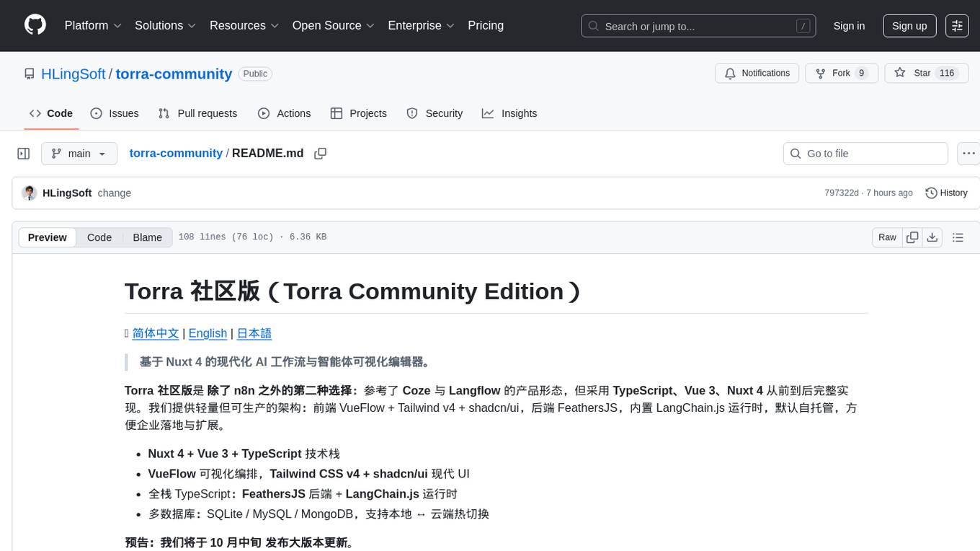Download the raw file
The image size is (980, 551).
pyautogui.click(x=932, y=237)
